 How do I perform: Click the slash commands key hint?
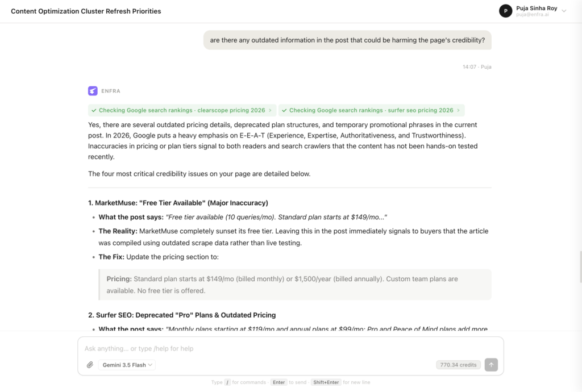(227, 382)
